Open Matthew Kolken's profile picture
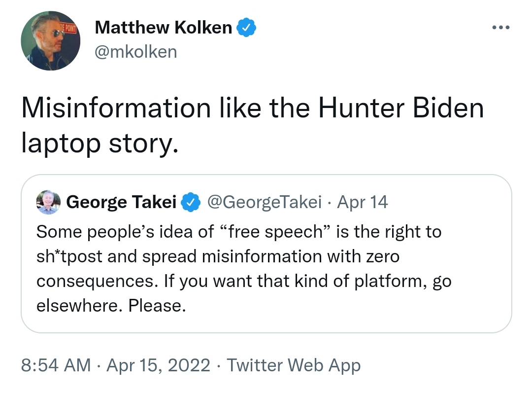Image resolution: width=532 pixels, height=394 pixels. click(51, 41)
